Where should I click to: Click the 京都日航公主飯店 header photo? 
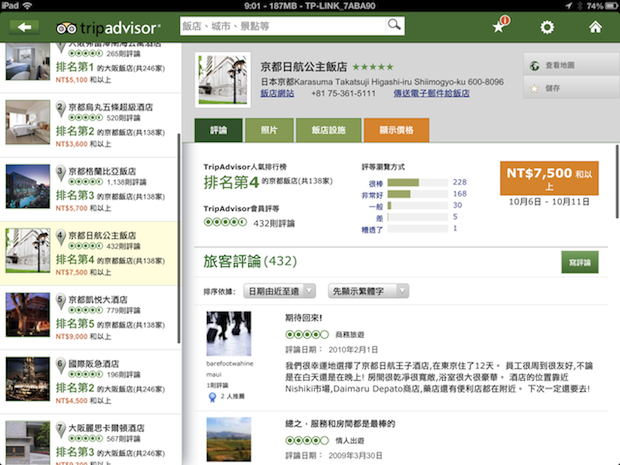tap(223, 80)
